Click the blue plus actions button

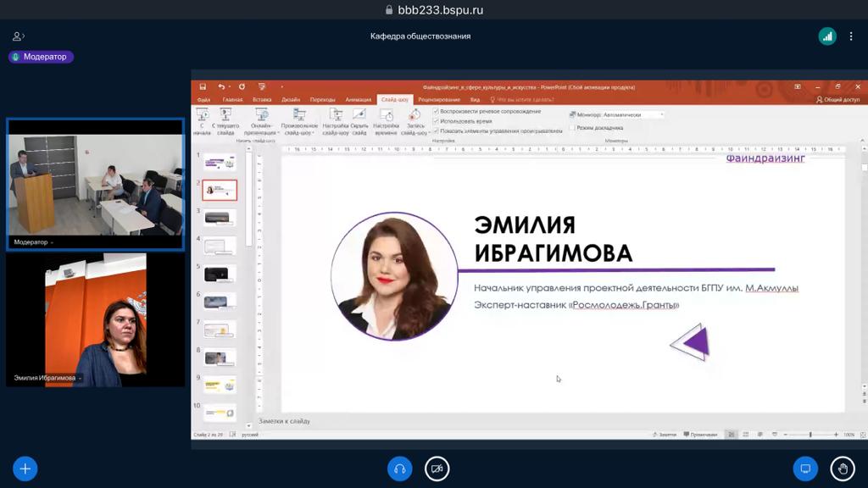coord(25,468)
